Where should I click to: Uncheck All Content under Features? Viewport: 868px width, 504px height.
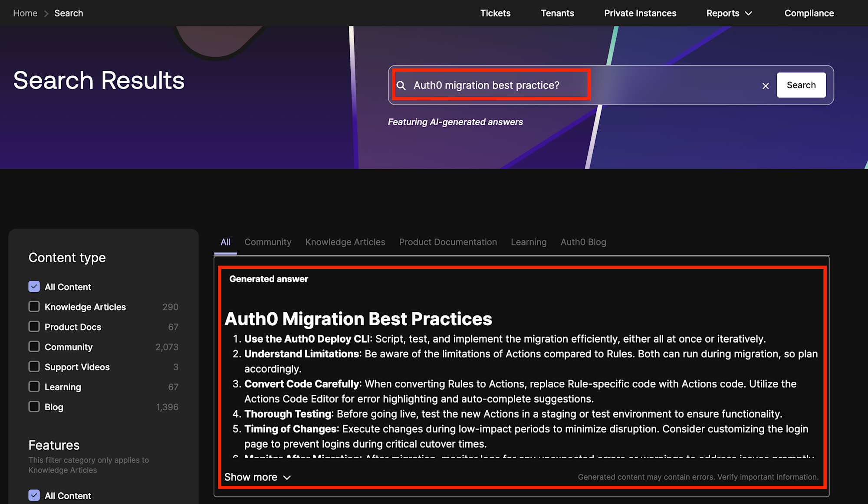tap(34, 495)
